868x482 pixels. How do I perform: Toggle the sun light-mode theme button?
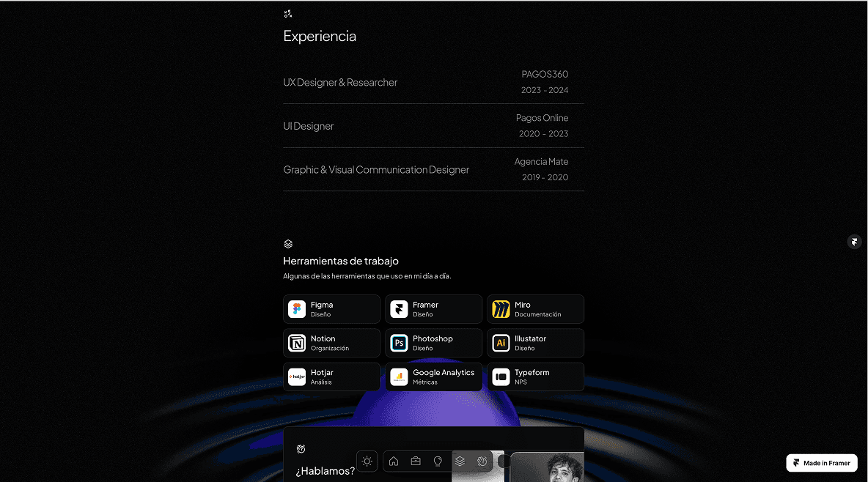[x=367, y=461]
